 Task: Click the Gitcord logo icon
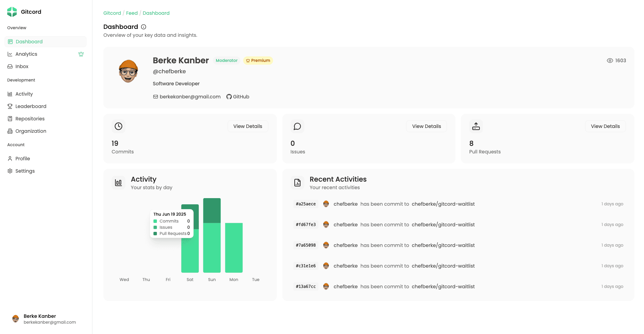tap(12, 12)
